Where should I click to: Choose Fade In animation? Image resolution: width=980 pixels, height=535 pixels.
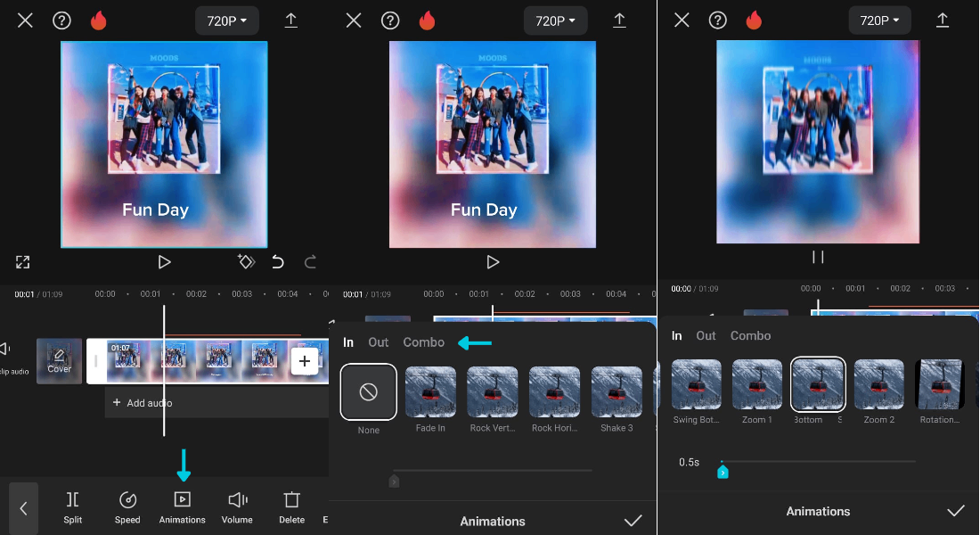(430, 391)
